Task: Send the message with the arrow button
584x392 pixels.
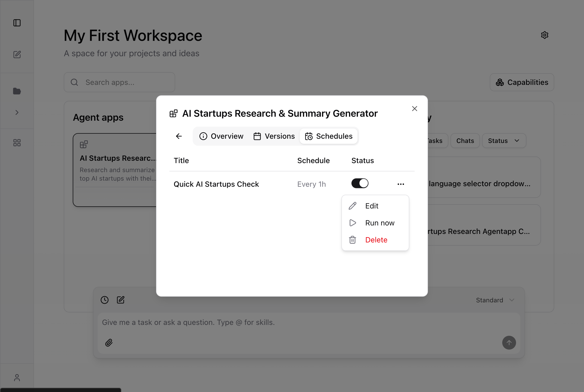Action: point(509,343)
